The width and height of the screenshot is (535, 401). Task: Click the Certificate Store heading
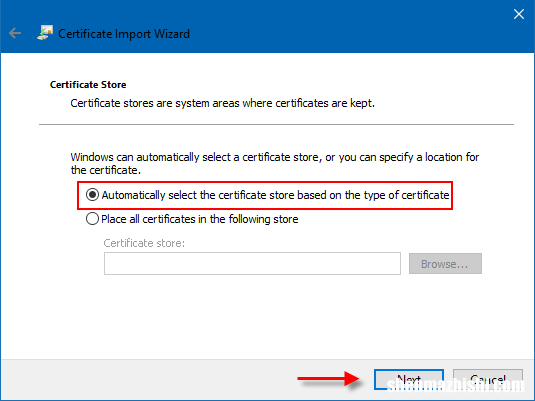click(x=88, y=85)
